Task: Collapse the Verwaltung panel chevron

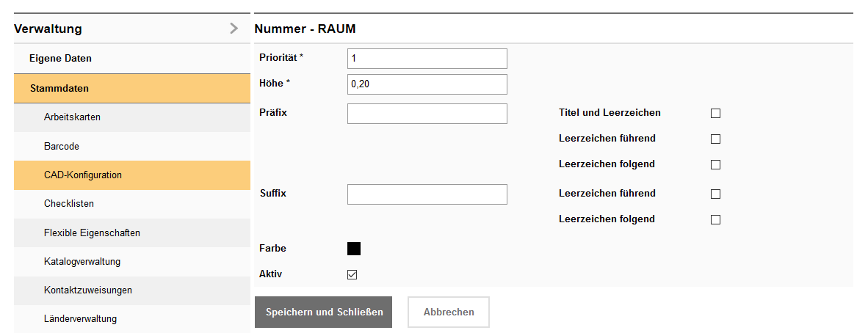Action: [x=234, y=29]
